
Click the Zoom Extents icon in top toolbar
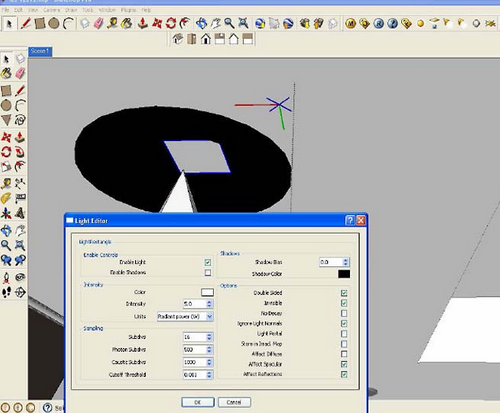[243, 23]
